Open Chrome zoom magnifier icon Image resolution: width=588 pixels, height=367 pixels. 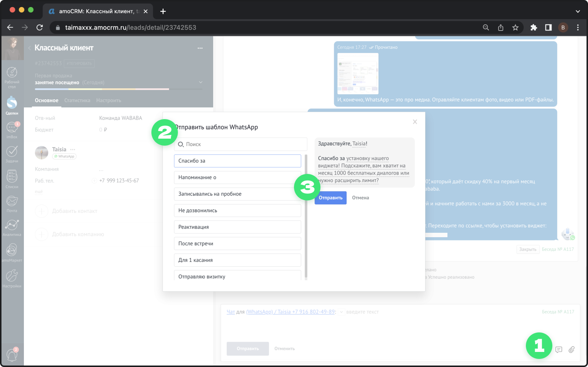pos(486,28)
